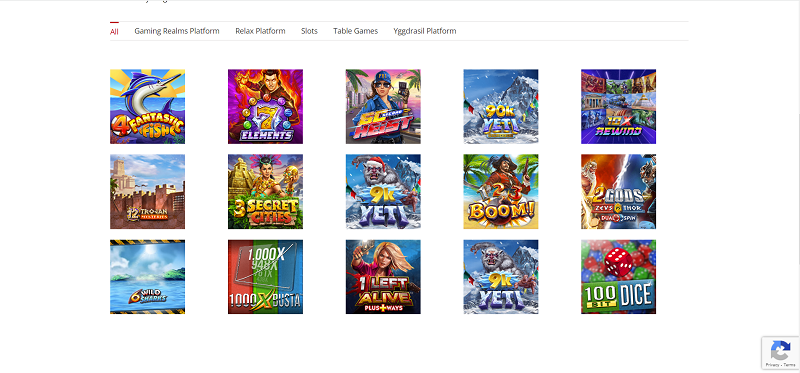Select the 9k Yeti Santa hat tile

(x=383, y=192)
